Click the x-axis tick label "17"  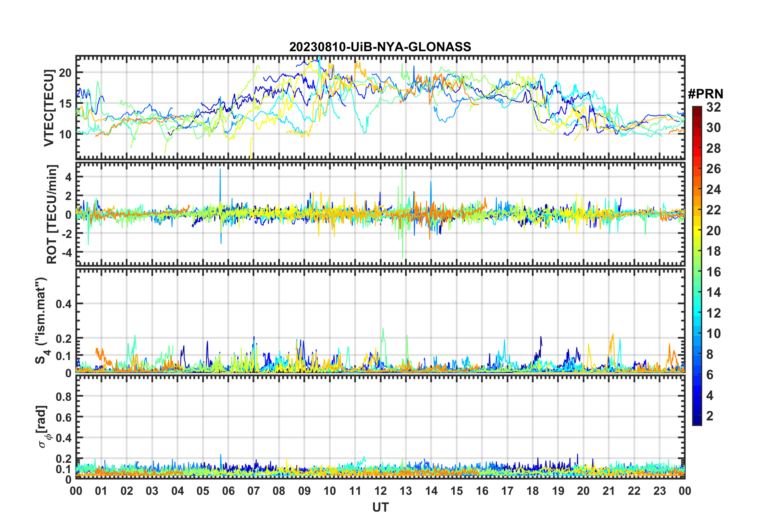507,491
